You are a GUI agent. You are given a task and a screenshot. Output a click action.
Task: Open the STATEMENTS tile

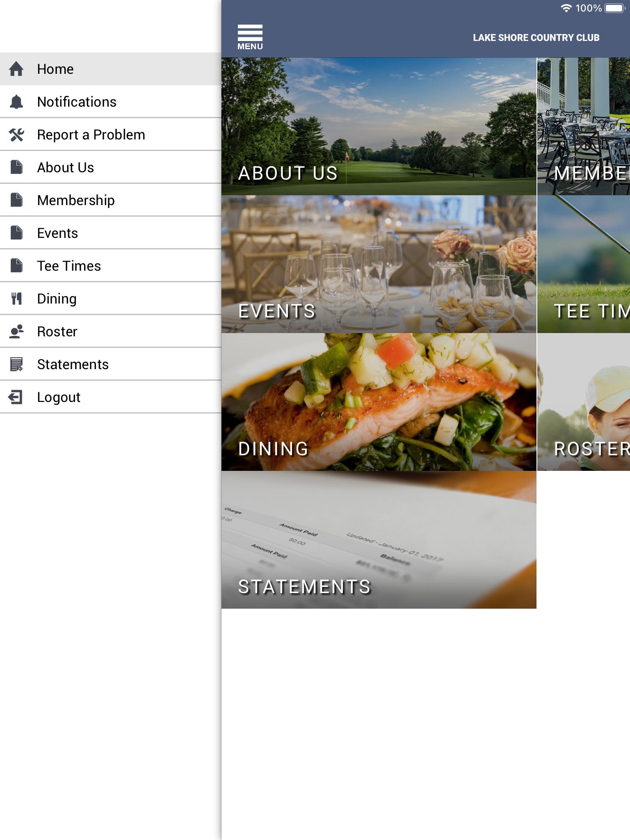point(379,540)
